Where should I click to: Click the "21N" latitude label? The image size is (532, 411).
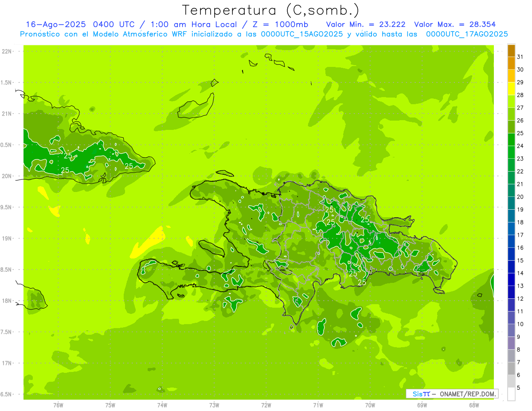pyautogui.click(x=7, y=114)
